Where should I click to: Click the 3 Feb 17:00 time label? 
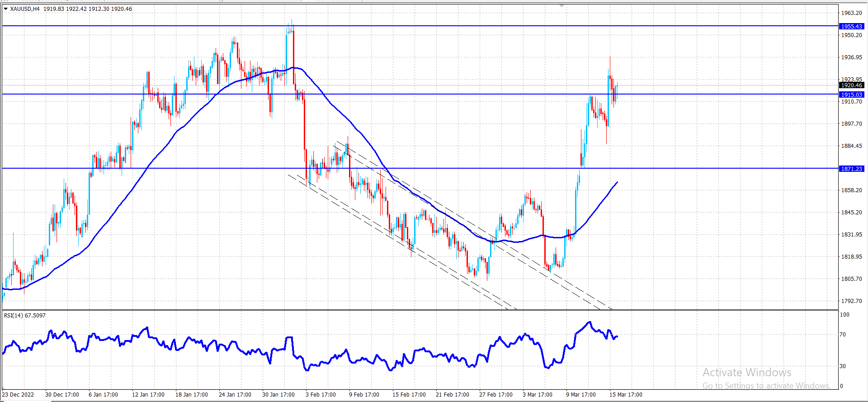point(321,394)
